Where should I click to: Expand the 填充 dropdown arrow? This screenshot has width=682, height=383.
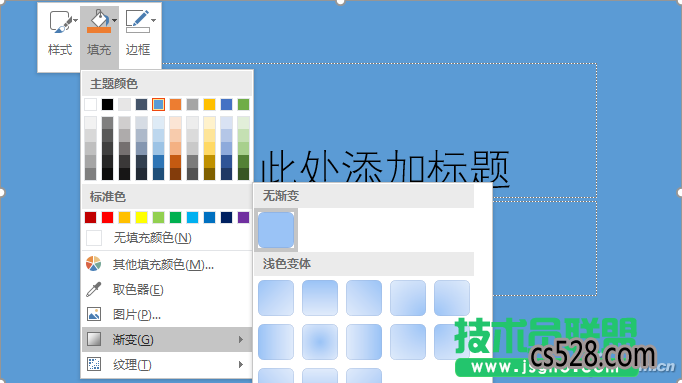[114, 20]
